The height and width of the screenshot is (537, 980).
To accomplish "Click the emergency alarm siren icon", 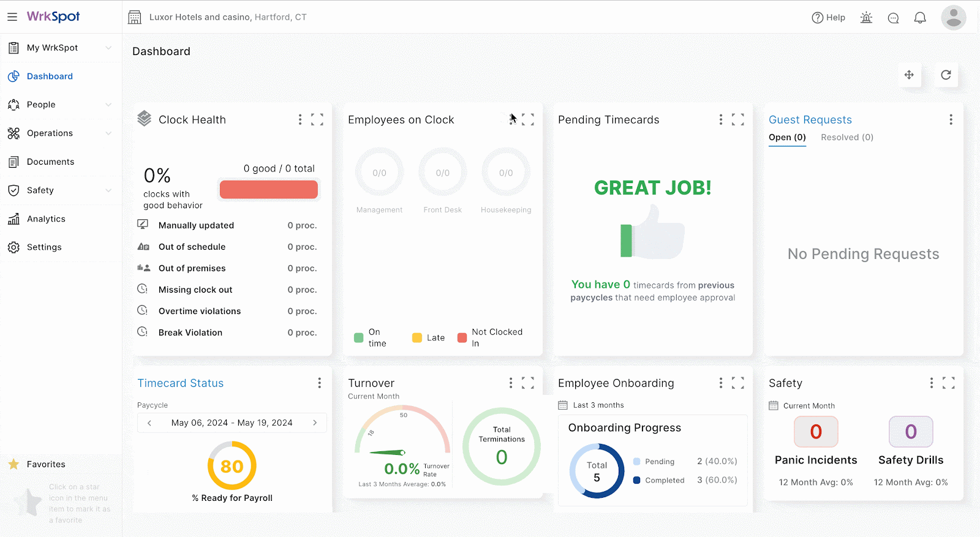I will pyautogui.click(x=866, y=18).
